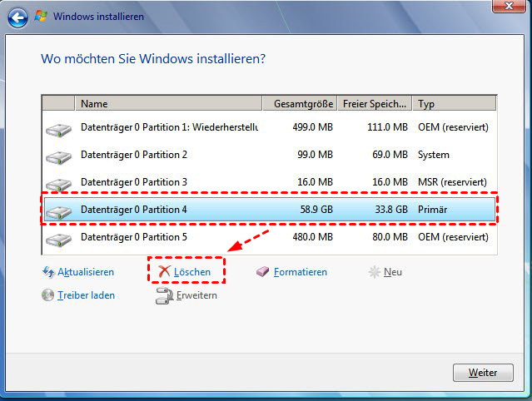Click the 69.0 MB free space cell
The image size is (532, 401).
coord(390,155)
